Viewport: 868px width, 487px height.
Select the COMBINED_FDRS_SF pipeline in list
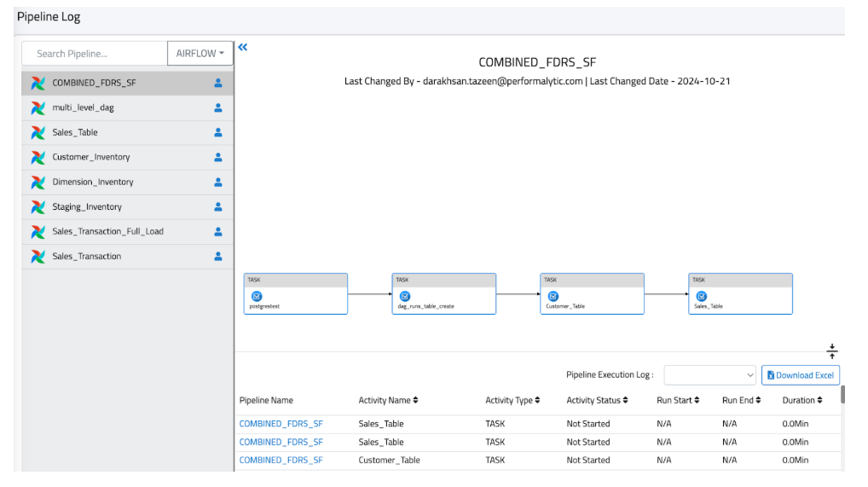coord(127,83)
